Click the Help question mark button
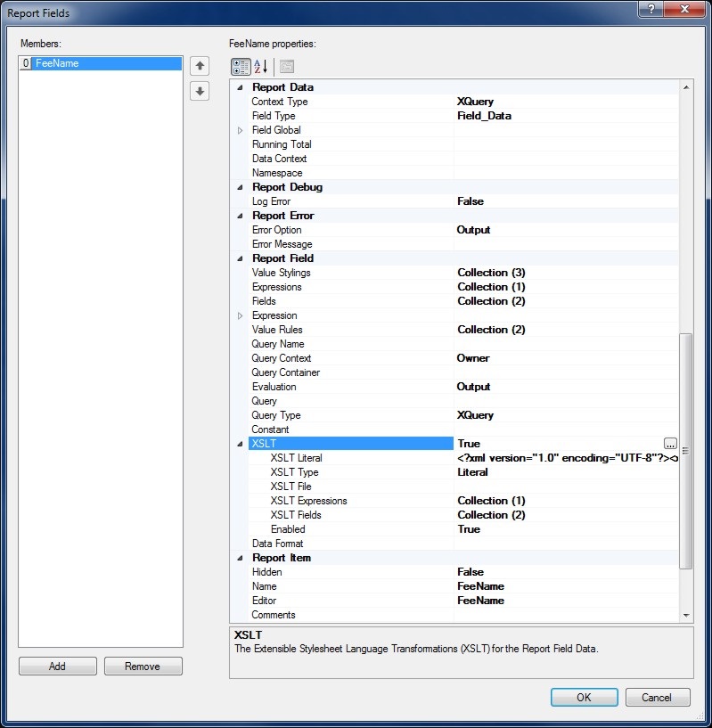 [651, 9]
